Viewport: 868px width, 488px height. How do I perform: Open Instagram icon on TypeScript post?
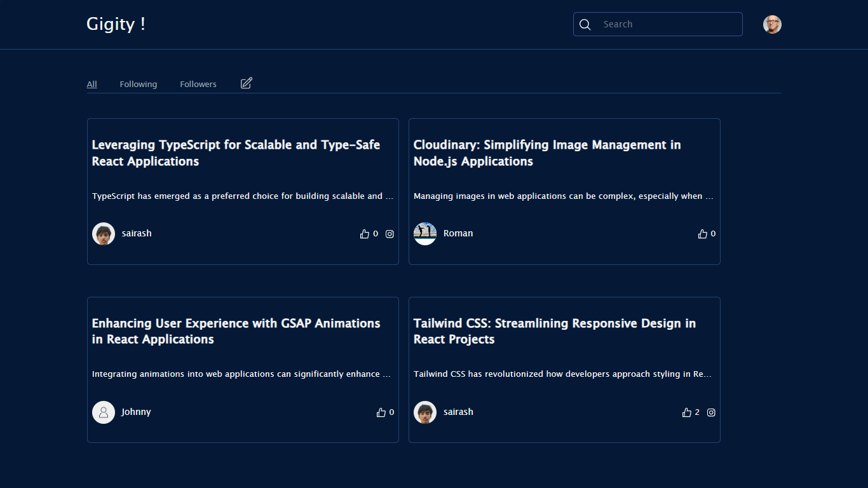coord(390,234)
